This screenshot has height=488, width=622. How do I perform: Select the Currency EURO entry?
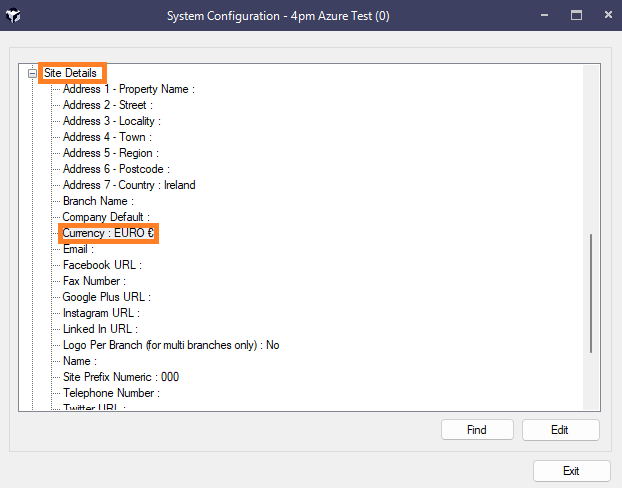point(109,233)
